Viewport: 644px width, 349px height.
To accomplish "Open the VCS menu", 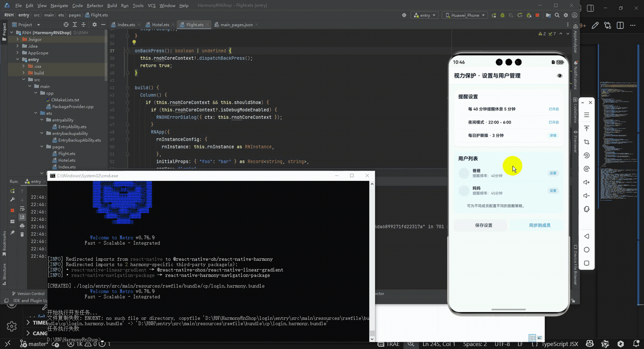I will pyautogui.click(x=152, y=5).
